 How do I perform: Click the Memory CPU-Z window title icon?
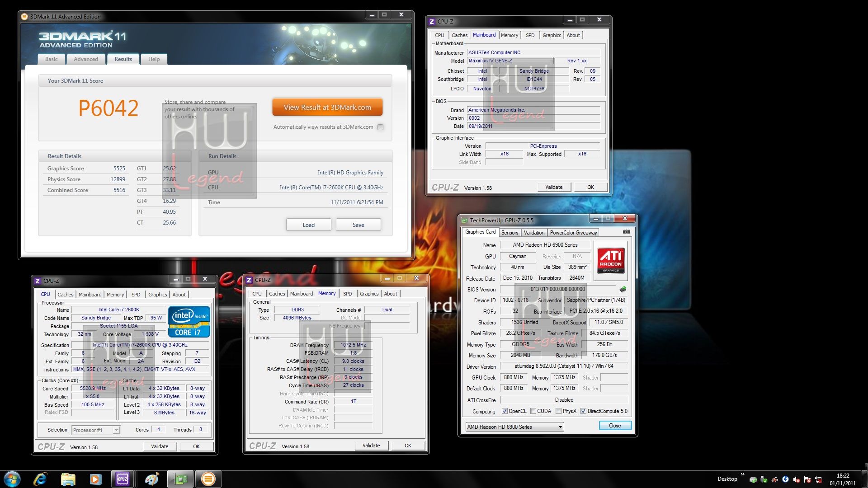[249, 280]
